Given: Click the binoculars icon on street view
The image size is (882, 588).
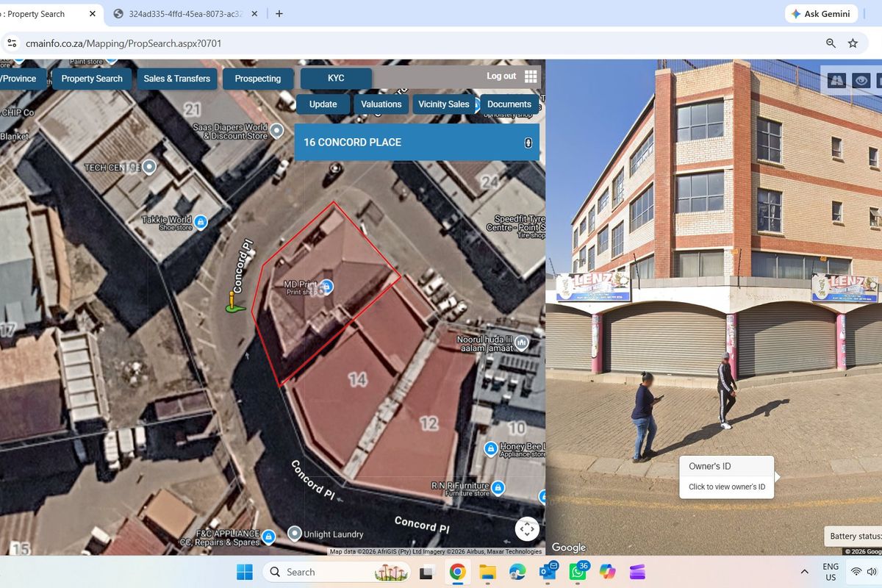Looking at the screenshot, I should [836, 80].
